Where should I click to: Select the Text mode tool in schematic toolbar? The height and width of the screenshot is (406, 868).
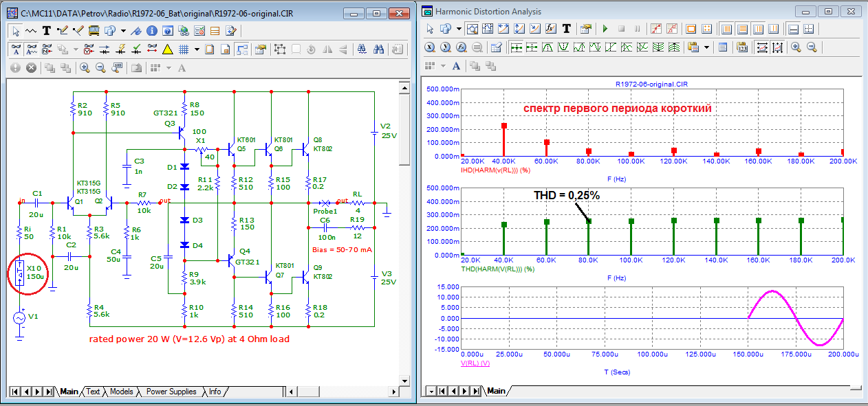[47, 30]
